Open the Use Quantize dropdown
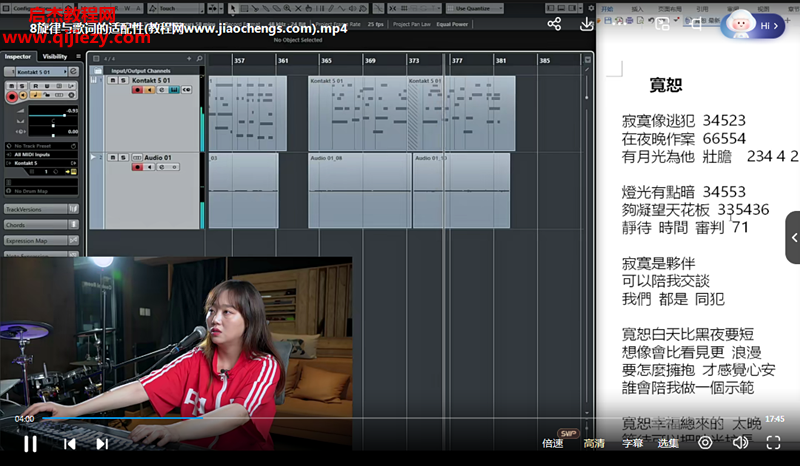 480,8
